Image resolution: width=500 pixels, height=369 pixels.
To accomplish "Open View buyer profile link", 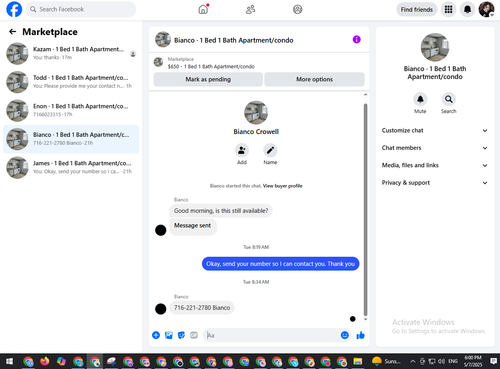I will point(283,186).
